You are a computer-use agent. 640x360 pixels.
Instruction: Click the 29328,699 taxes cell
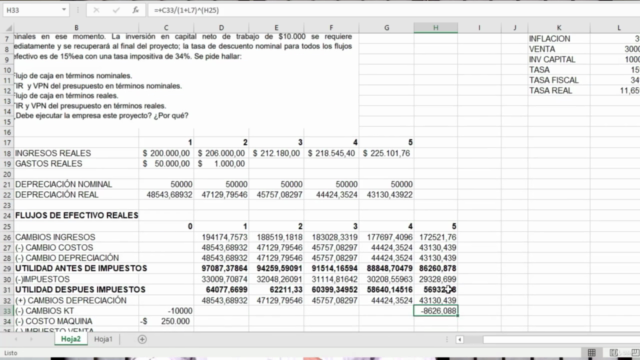click(436, 279)
